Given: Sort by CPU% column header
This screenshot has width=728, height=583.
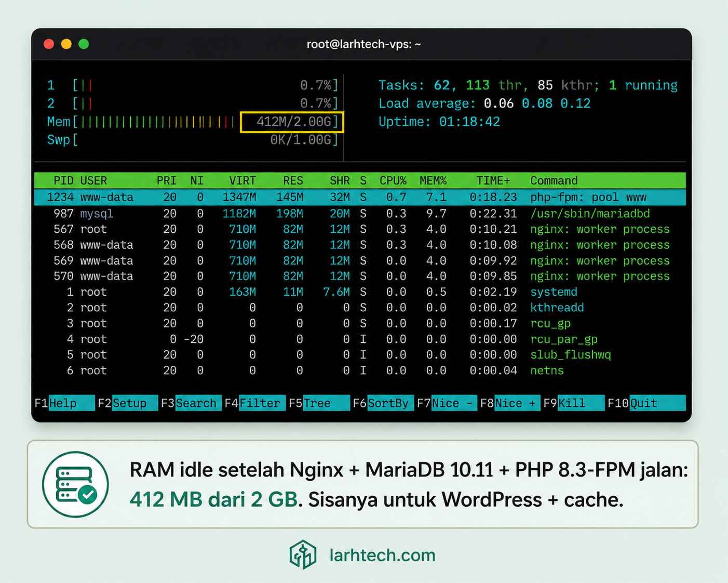Looking at the screenshot, I should 393,181.
